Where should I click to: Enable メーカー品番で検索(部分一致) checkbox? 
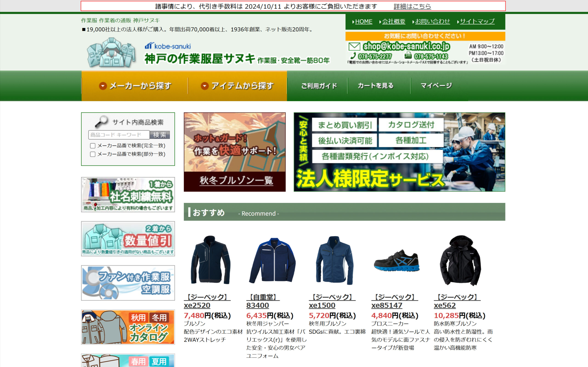[93, 154]
